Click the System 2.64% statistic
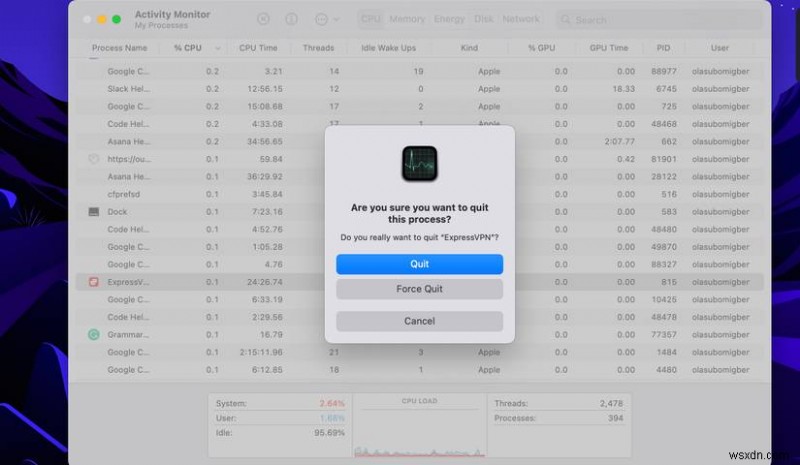The height and width of the screenshot is (465, 800). tap(280, 403)
